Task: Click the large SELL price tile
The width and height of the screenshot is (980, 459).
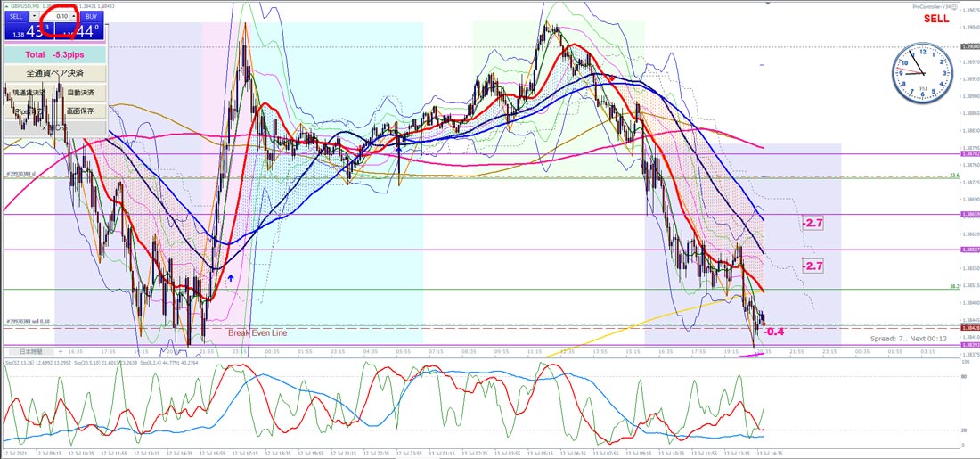Action: 29,31
